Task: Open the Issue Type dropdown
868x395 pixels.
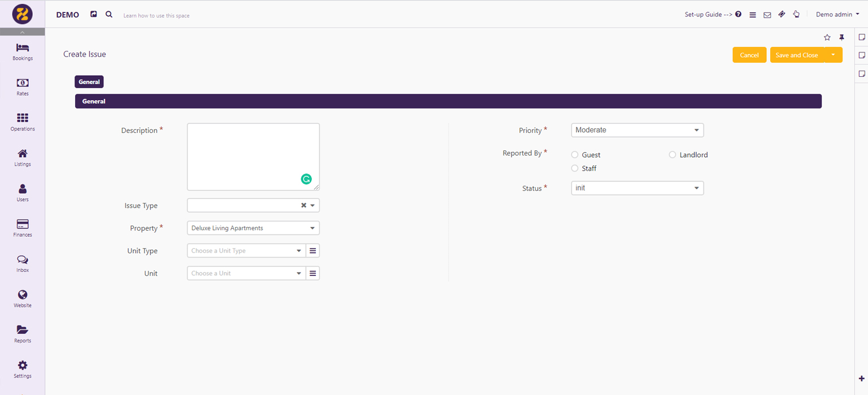Action: pyautogui.click(x=253, y=205)
